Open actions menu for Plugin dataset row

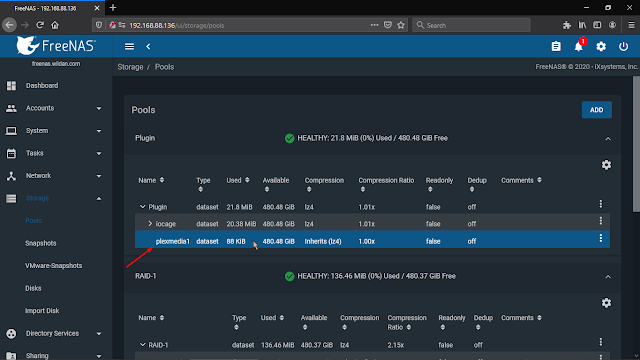click(600, 204)
